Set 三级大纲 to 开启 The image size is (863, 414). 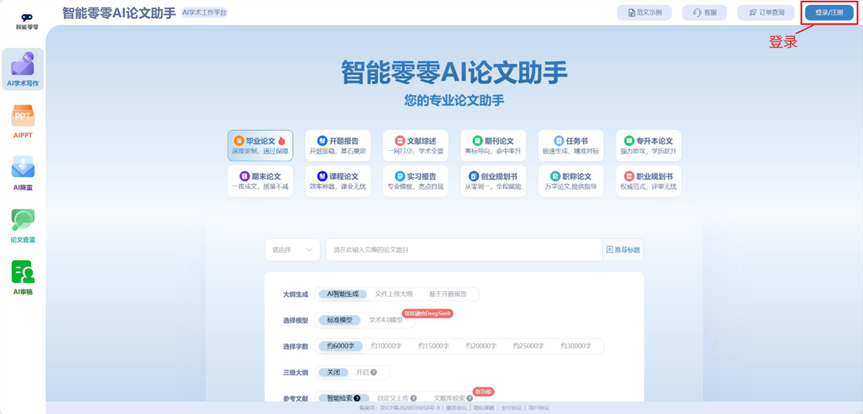point(363,373)
